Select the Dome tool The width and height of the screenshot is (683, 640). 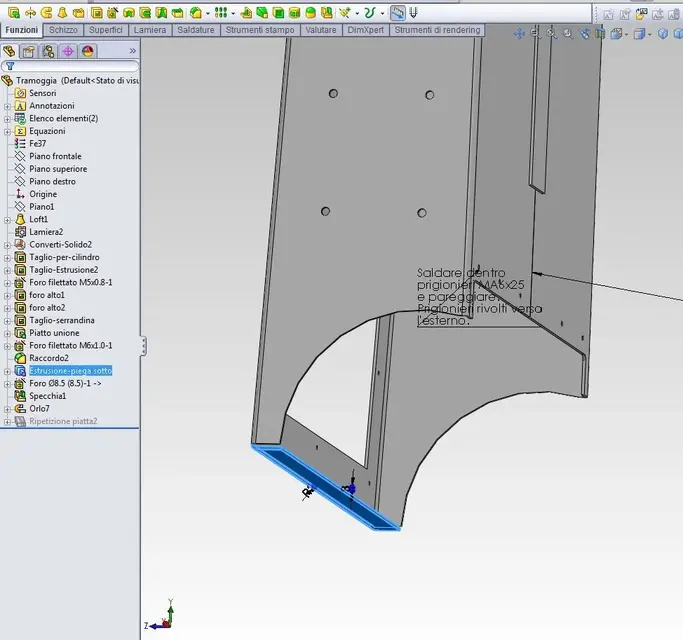point(311,13)
